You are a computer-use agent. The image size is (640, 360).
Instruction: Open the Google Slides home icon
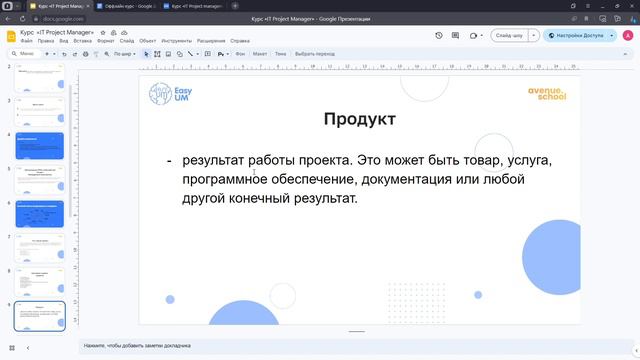point(11,36)
